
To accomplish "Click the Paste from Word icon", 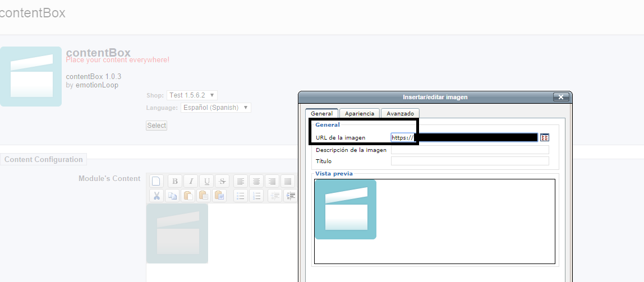I will (220, 196).
